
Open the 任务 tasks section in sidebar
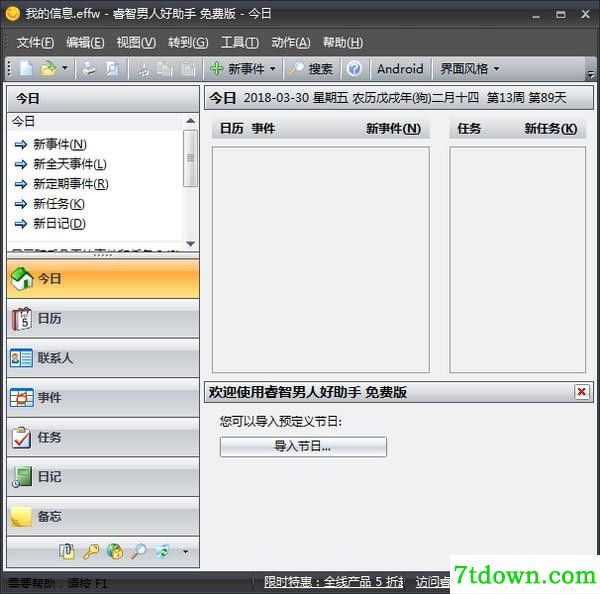(103, 437)
